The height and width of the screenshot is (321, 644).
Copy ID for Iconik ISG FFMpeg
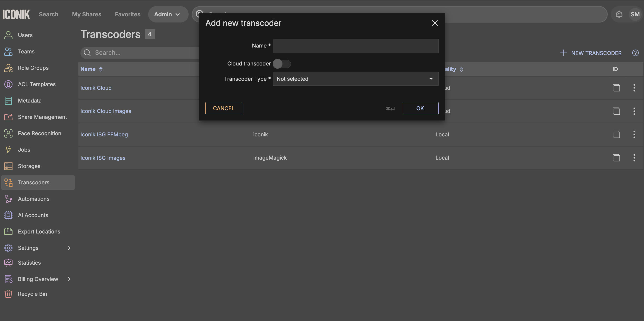pos(616,134)
